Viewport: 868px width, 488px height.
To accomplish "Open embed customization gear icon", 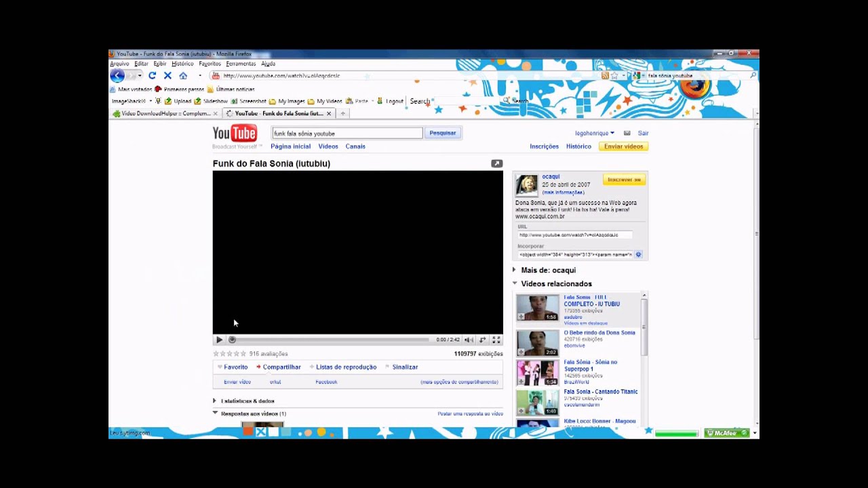I will click(x=638, y=255).
